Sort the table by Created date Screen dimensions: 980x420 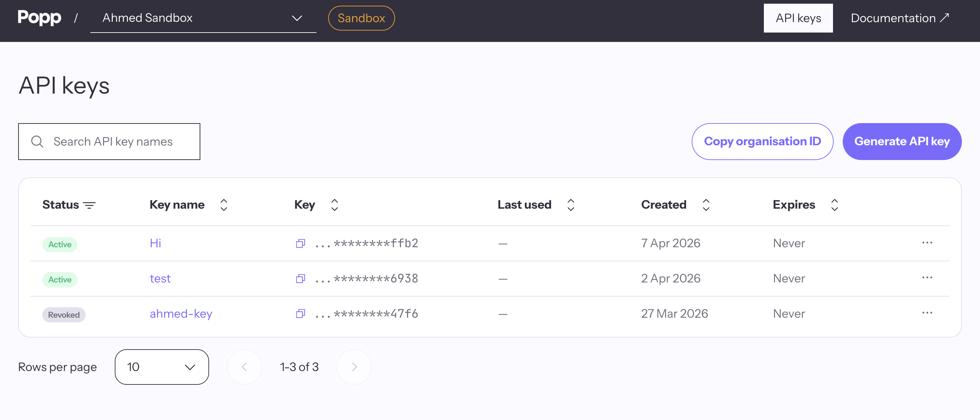(x=705, y=205)
